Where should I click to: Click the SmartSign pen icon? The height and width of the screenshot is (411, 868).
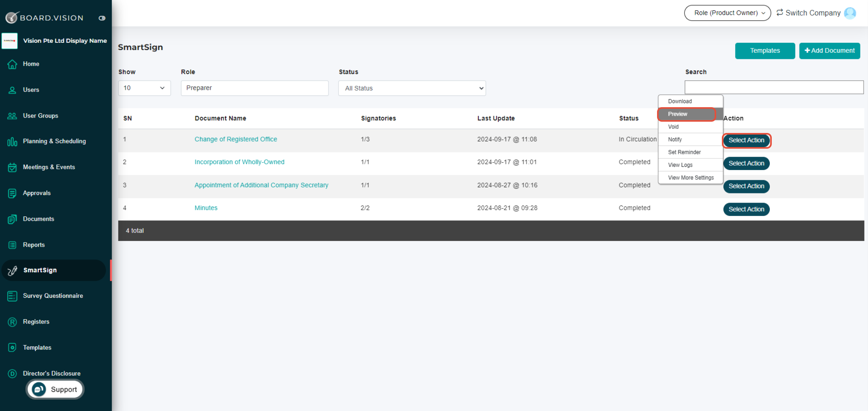[12, 270]
